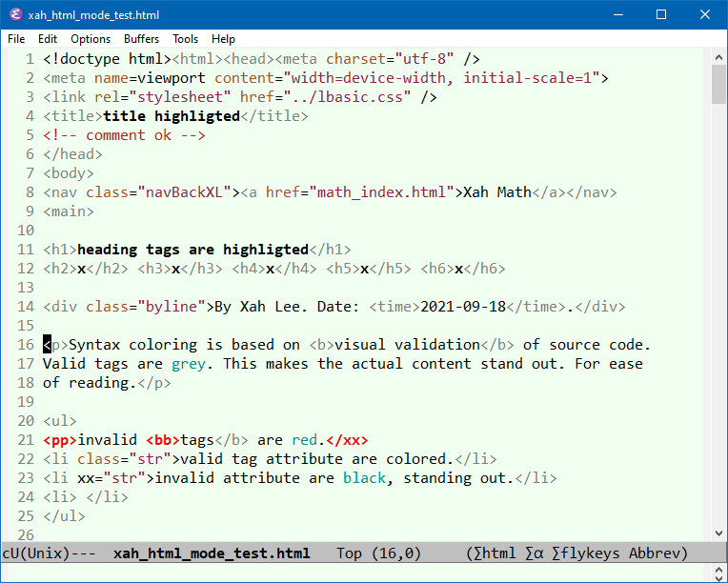Open the File menu

pos(16,39)
